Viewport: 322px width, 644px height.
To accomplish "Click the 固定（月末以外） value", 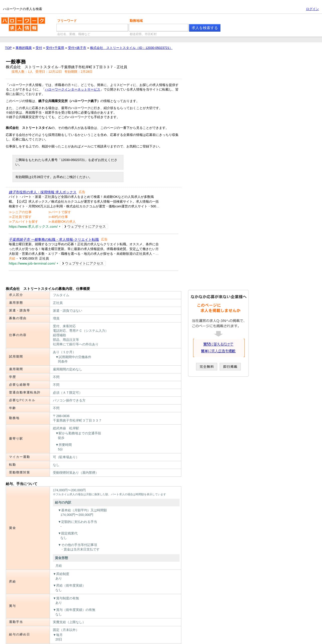I will pyautogui.click(x=66, y=630).
